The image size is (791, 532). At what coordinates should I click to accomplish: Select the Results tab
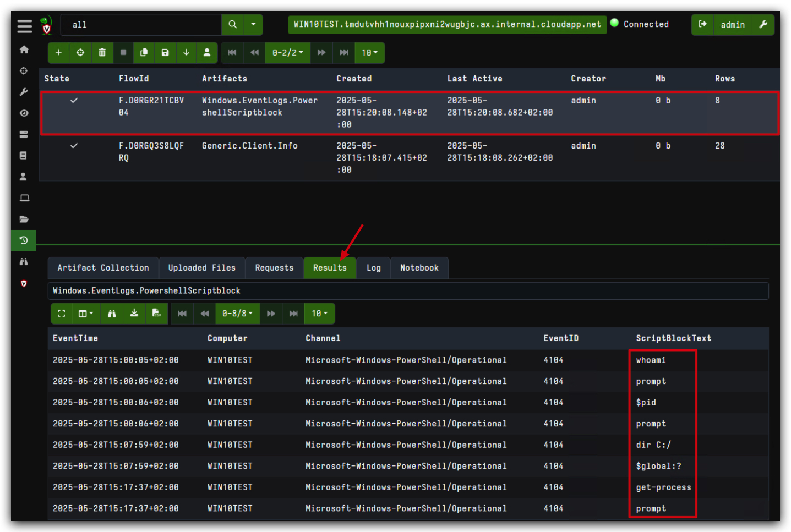(x=330, y=268)
